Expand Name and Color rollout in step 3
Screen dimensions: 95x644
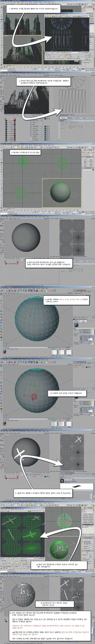(88, 168)
